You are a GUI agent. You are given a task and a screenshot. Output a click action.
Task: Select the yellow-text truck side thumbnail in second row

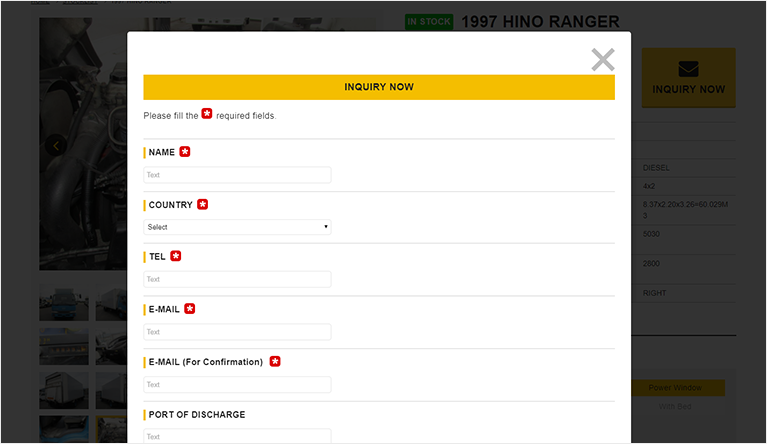64,347
